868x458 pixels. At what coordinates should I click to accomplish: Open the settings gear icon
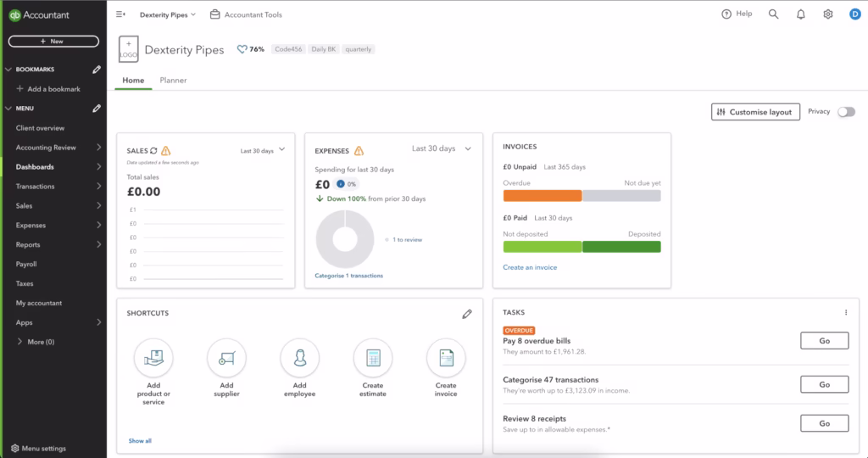tap(827, 14)
